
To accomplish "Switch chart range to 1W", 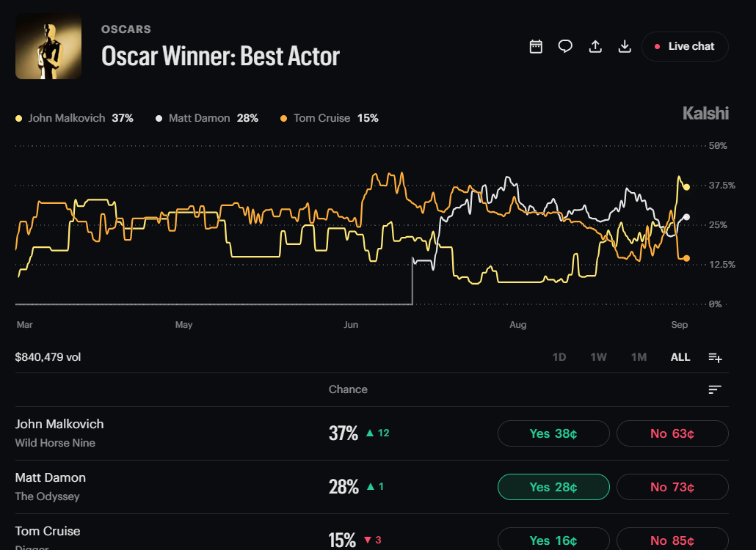I will tap(598, 357).
